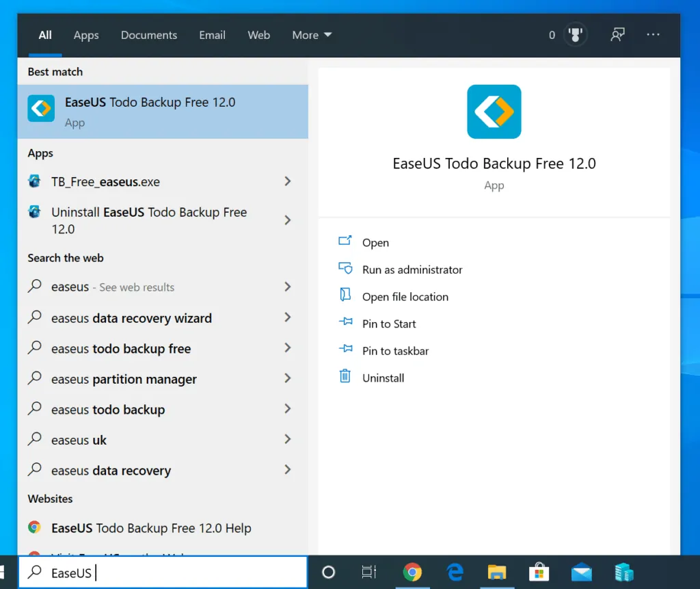The height and width of the screenshot is (589, 700).
Task: Open the search filter options icon
Action: 617,34
